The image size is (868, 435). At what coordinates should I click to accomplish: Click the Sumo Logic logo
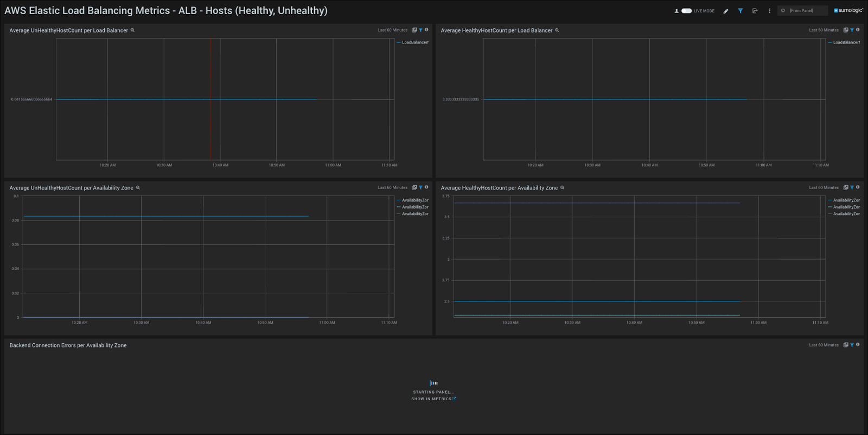click(x=848, y=10)
